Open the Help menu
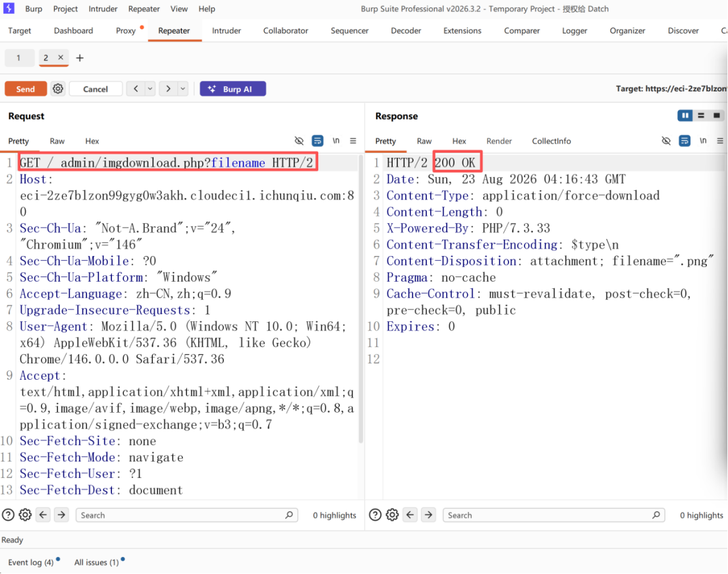This screenshot has height=574, width=728. (x=207, y=9)
